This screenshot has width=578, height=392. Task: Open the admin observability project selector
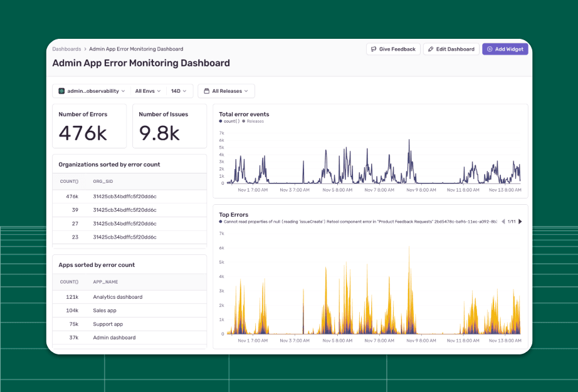coord(92,91)
